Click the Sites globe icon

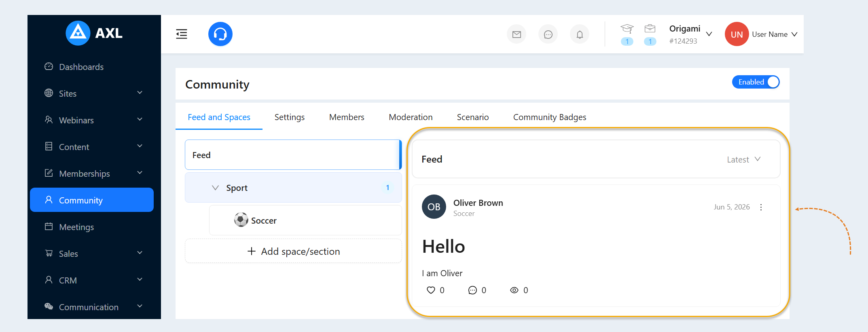point(49,93)
